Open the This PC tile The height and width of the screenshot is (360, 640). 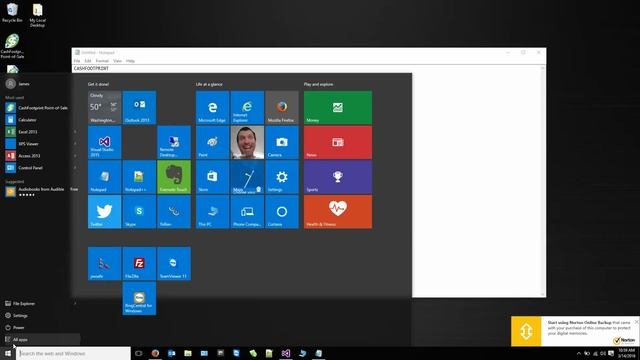[x=212, y=211]
